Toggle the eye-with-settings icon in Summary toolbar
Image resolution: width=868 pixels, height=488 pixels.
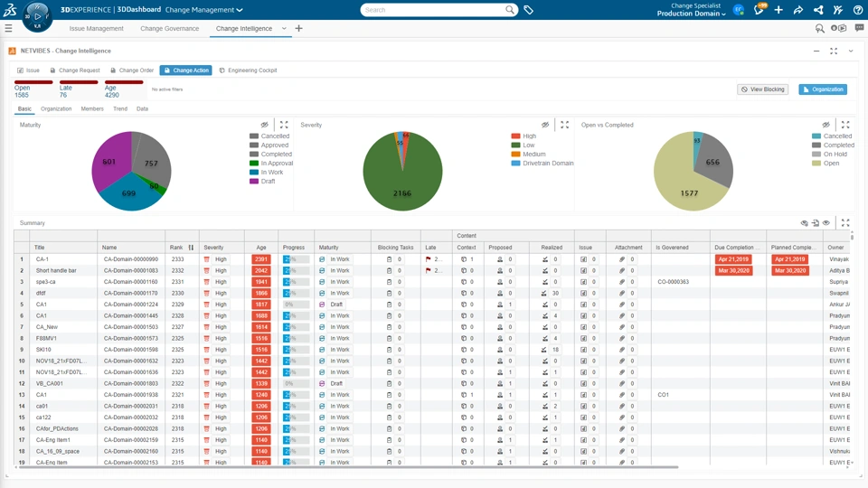[x=805, y=223]
